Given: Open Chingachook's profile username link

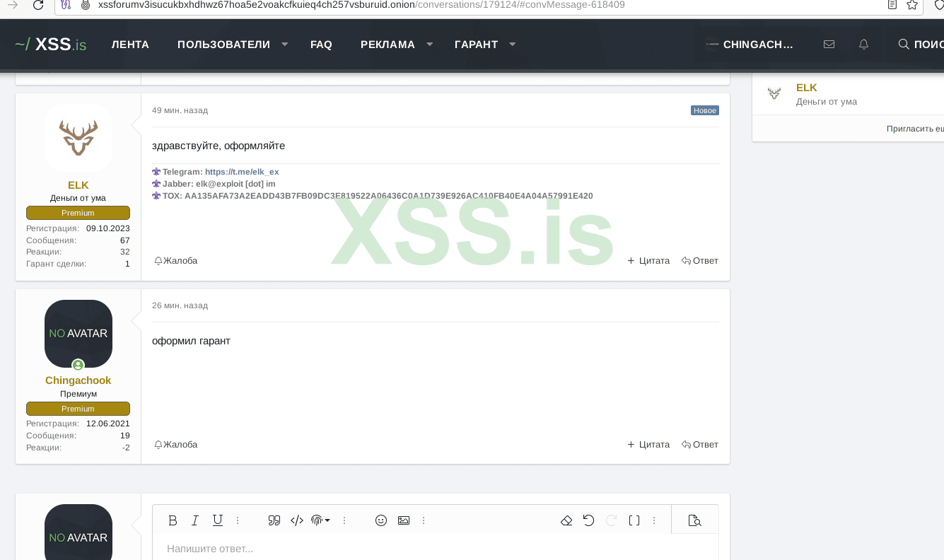Looking at the screenshot, I should 78,380.
